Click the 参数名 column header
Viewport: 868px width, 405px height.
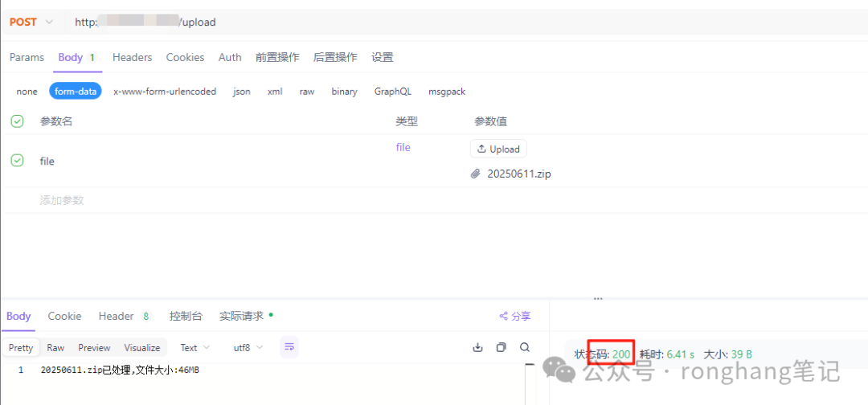click(x=56, y=121)
